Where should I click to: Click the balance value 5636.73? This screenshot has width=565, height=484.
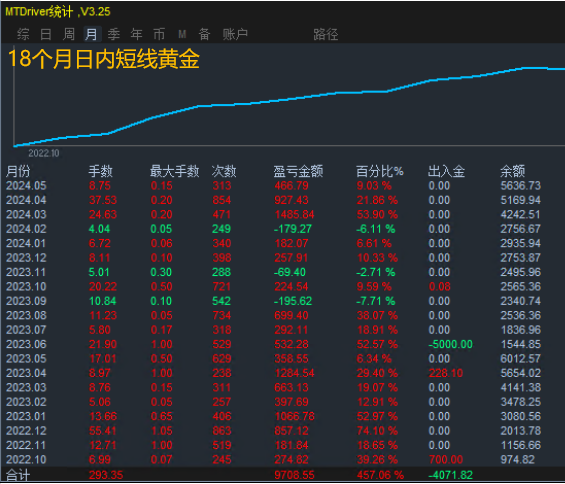[x=521, y=186]
